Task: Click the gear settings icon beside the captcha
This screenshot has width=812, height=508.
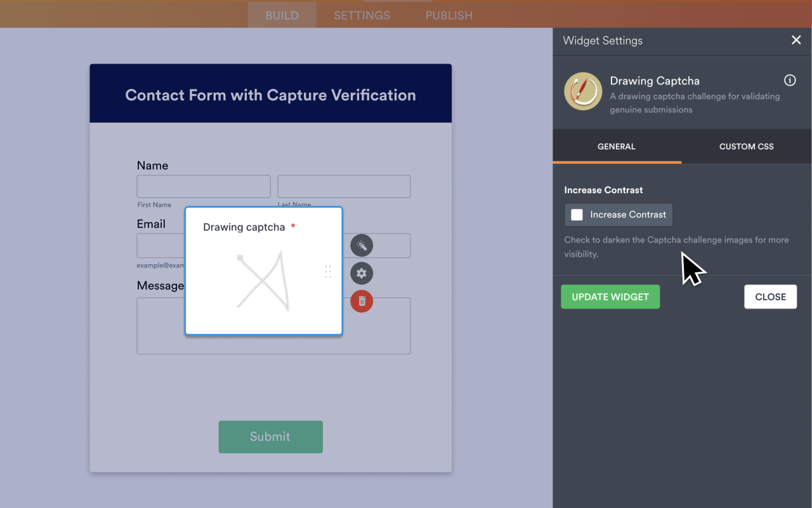Action: (x=362, y=273)
